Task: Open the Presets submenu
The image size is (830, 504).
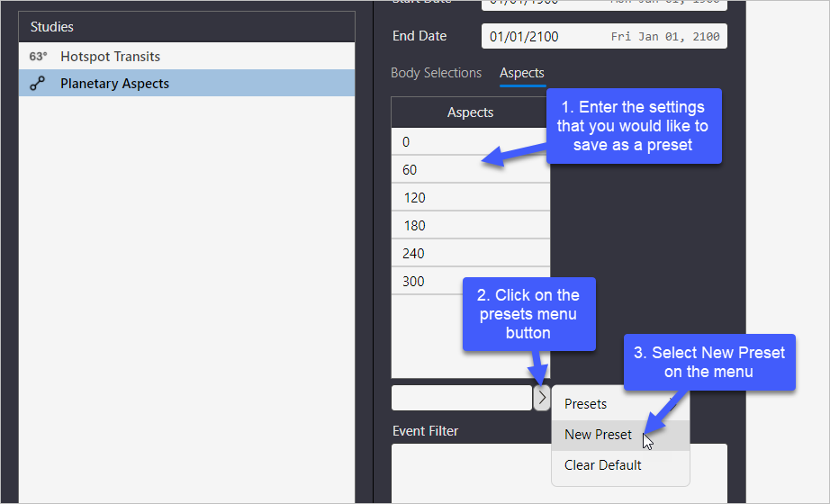Action: (620, 404)
